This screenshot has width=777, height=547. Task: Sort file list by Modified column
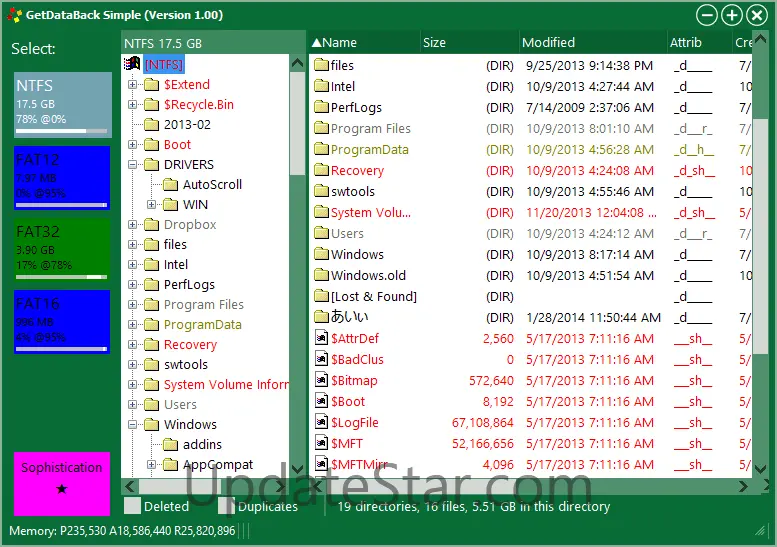click(593, 43)
